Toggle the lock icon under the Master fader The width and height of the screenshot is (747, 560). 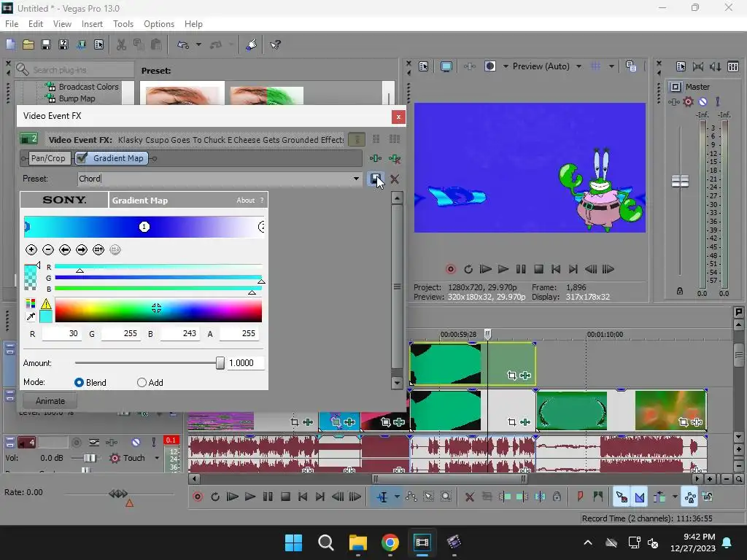click(680, 291)
